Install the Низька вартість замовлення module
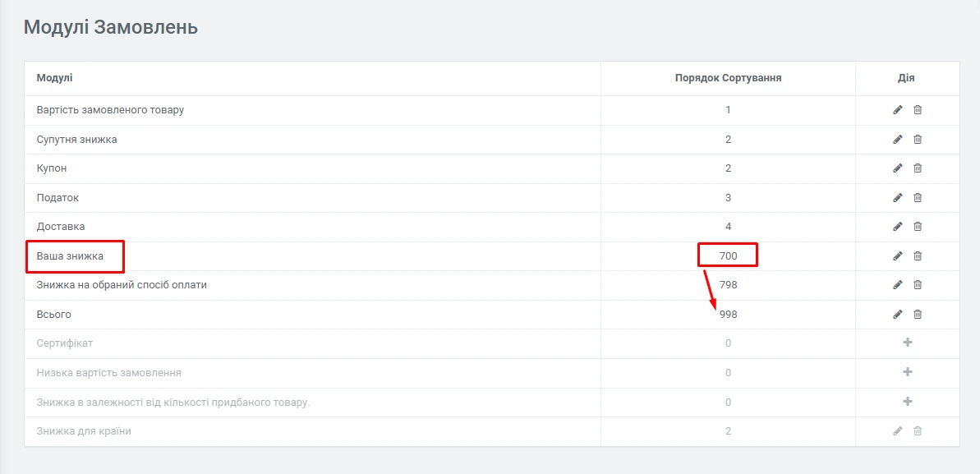 coord(908,373)
